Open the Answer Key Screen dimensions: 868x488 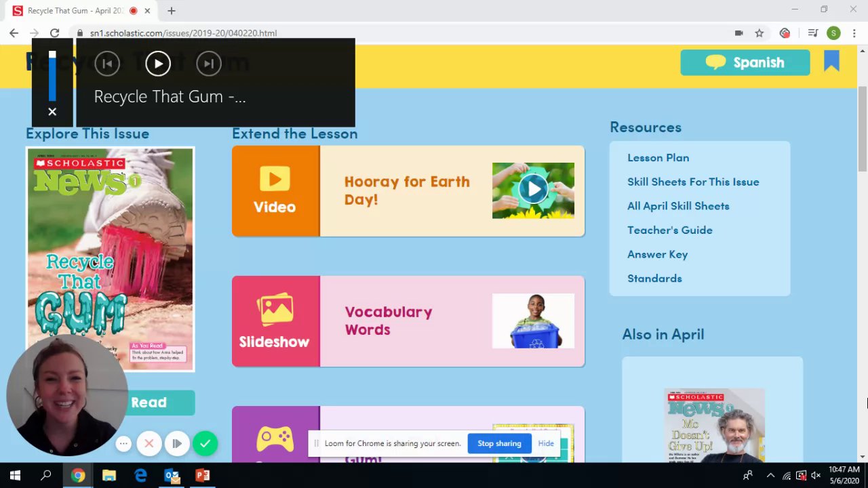pyautogui.click(x=658, y=254)
